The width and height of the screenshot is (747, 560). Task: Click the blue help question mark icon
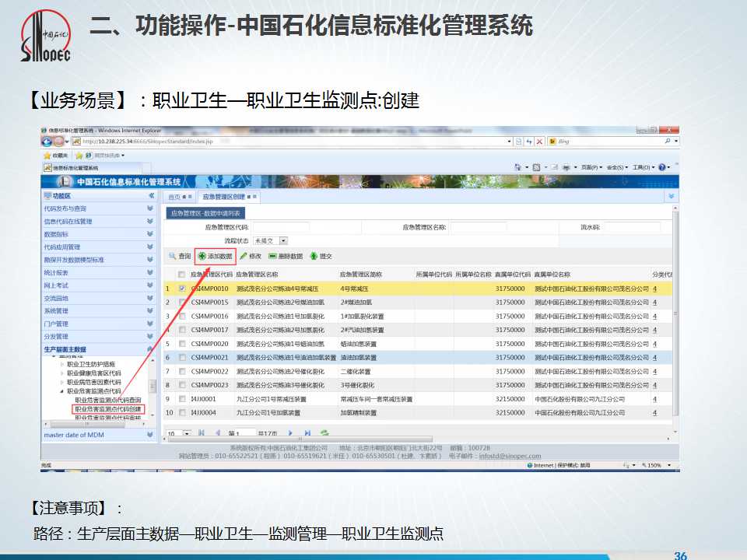click(661, 167)
